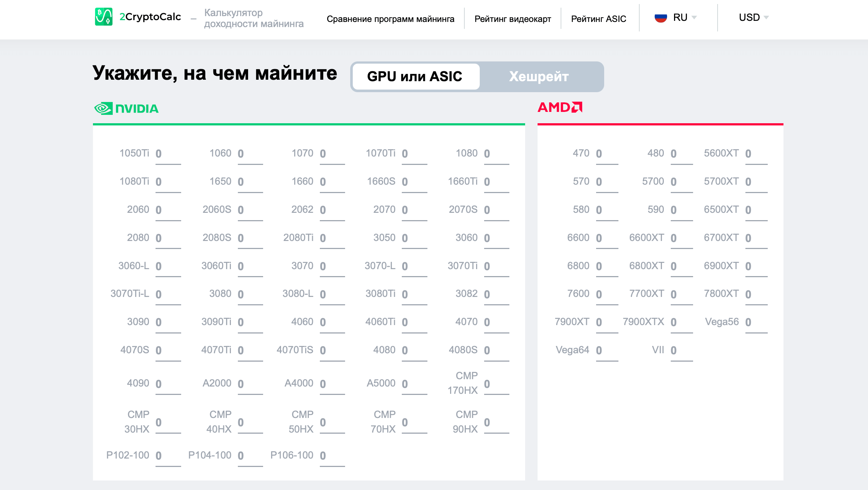
Task: Click the 6800 quantity field
Action: coord(607,267)
